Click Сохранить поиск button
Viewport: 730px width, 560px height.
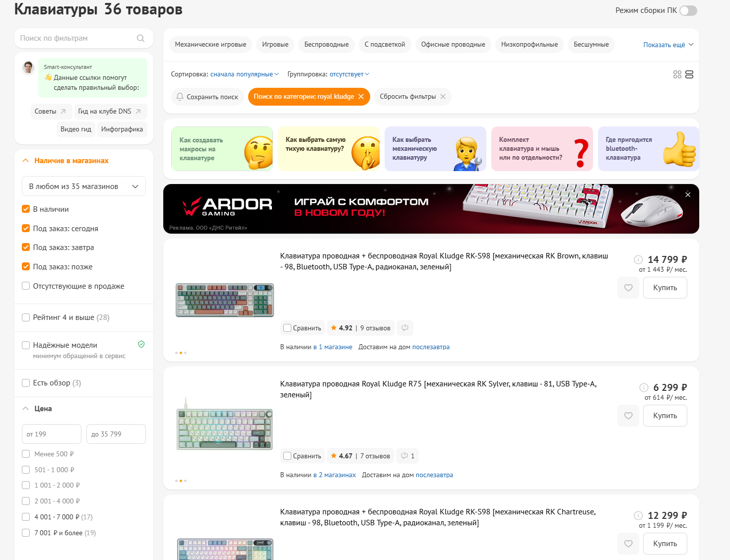tap(207, 97)
